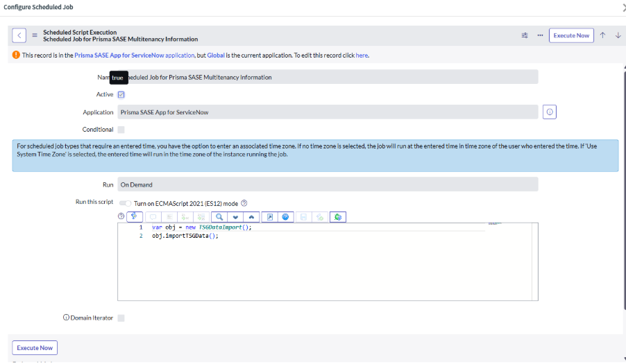The height and width of the screenshot is (364, 626).
Task: Click the script debugger bug icon
Action: point(337,217)
